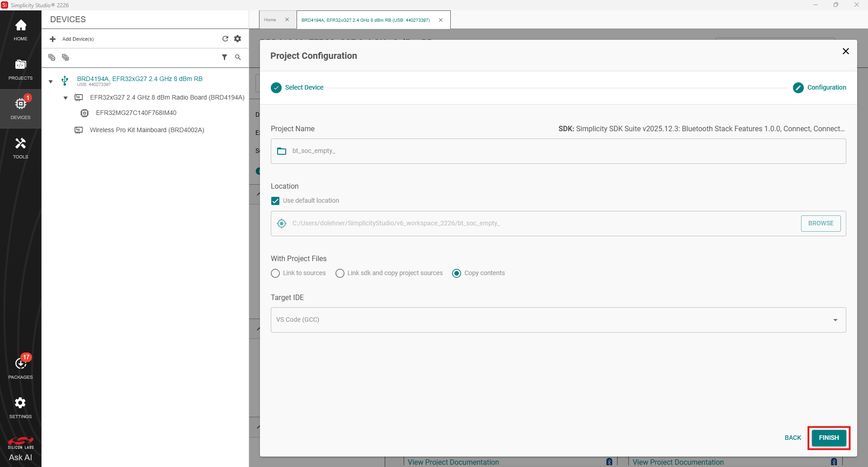The width and height of the screenshot is (868, 467).
Task: Collapse the BRD4194A device tree node
Action: [51, 81]
